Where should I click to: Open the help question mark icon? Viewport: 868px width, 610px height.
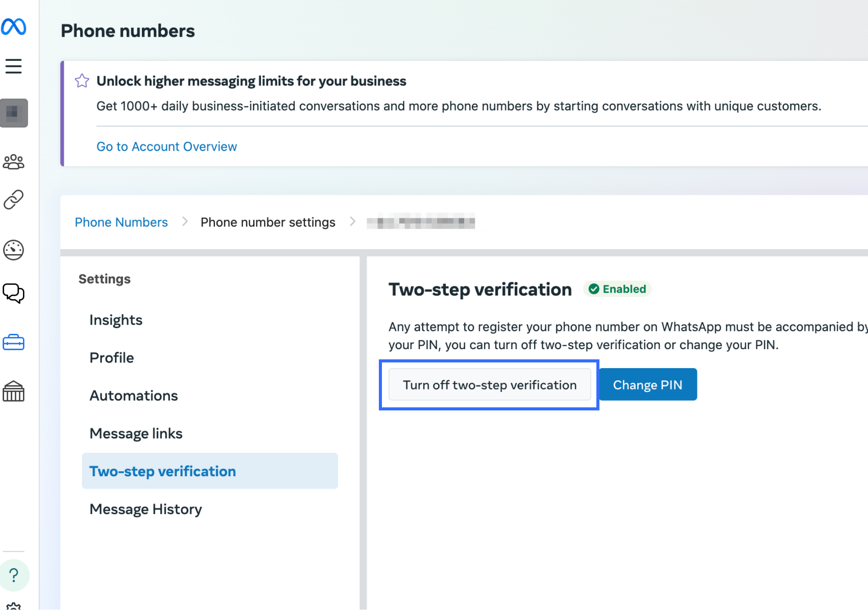[14, 575]
